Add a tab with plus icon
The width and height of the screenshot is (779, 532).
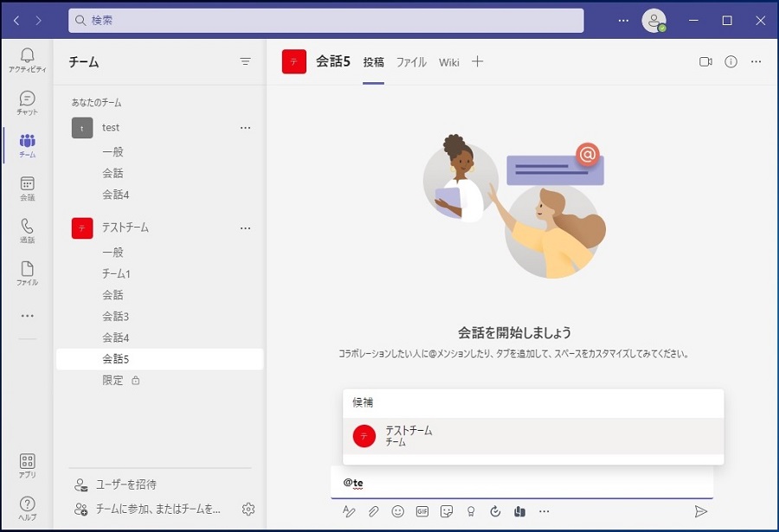(478, 61)
